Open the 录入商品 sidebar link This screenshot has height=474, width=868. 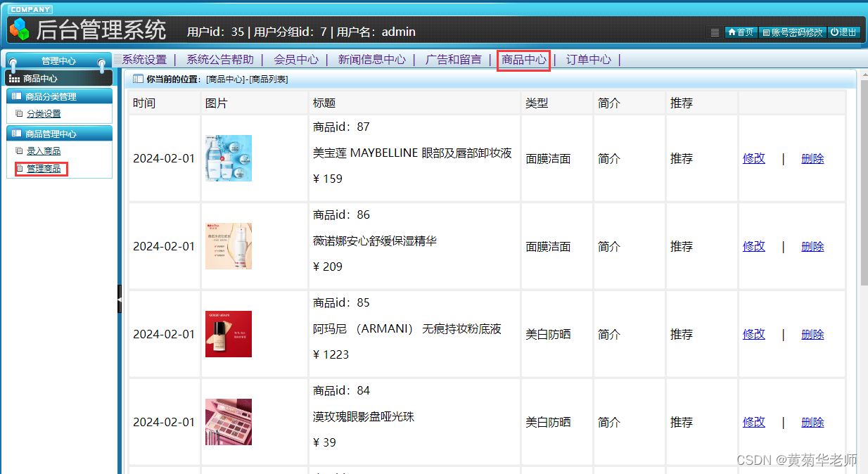pos(44,150)
